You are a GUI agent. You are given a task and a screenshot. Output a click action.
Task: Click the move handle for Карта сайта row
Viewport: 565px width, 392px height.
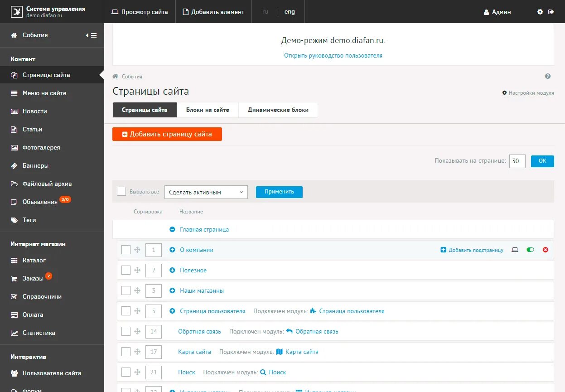coord(137,352)
